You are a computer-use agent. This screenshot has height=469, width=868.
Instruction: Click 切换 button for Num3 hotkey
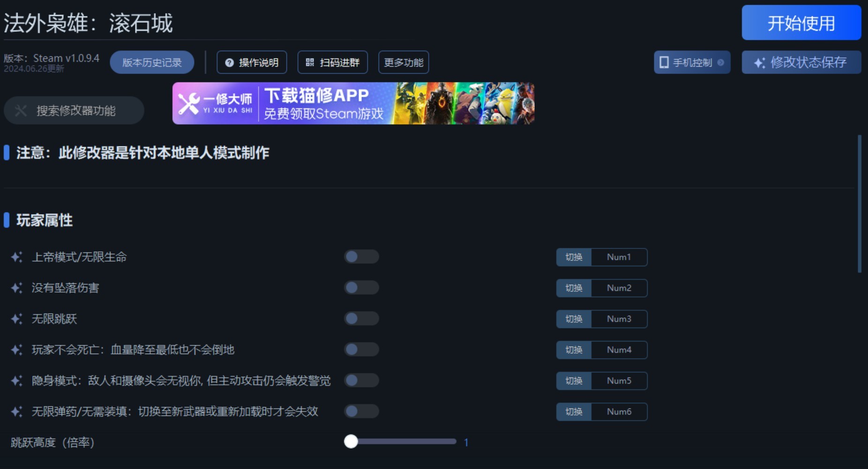574,319
